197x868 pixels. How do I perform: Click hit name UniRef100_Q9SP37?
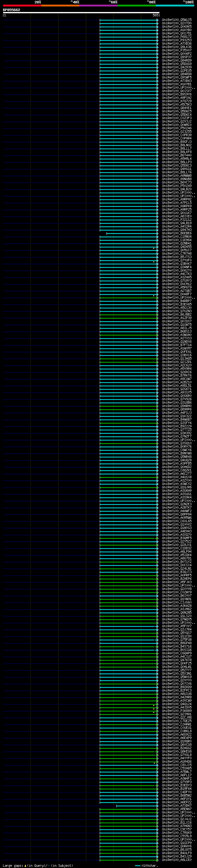coord(177,57)
